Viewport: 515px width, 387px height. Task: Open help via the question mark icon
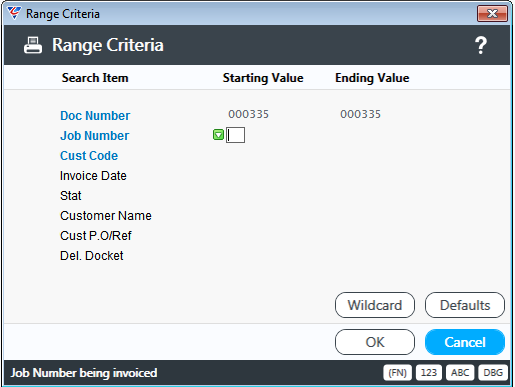point(480,45)
